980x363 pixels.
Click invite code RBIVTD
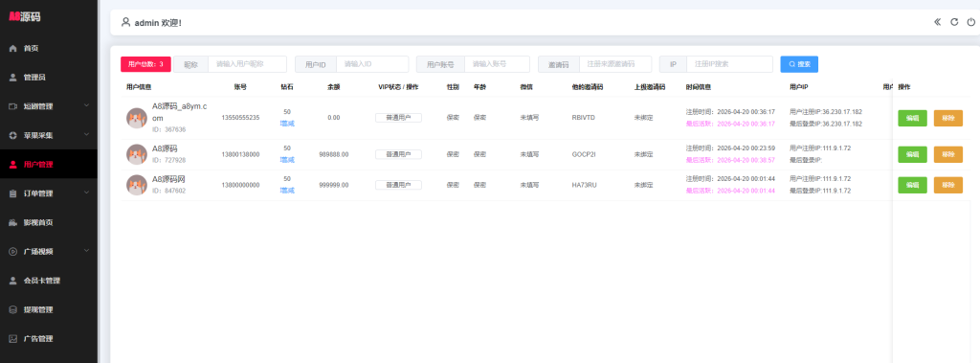584,118
